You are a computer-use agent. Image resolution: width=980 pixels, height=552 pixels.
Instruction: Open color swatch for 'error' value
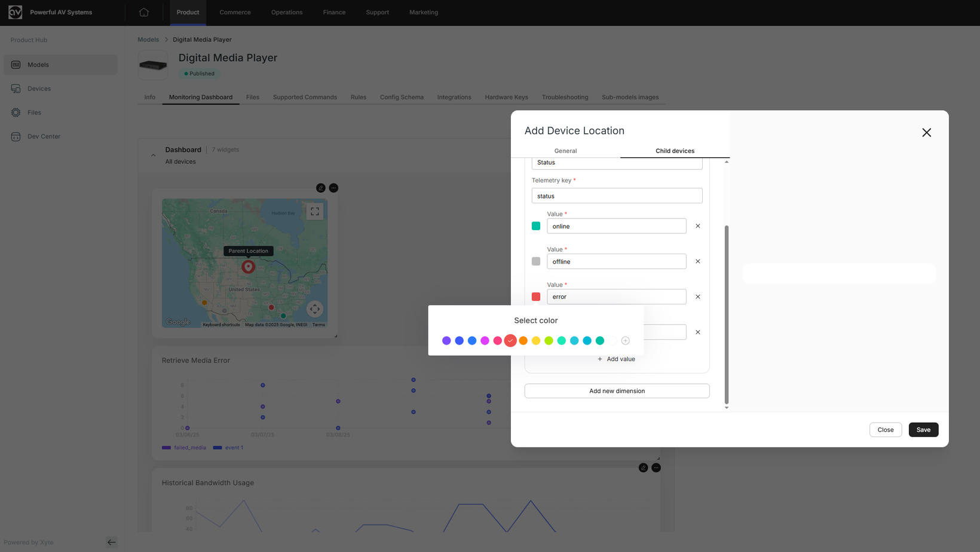[536, 297]
